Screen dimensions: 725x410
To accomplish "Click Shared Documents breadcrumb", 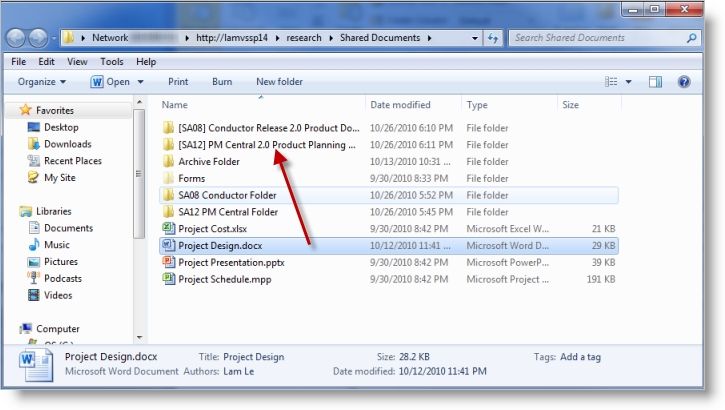I will [380, 38].
